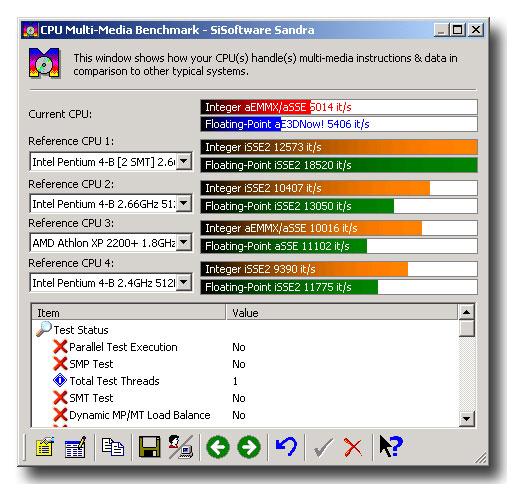Click the Floating-Point iSSE2 11775 it/s bar
Viewport: 507px width, 484px height.
(339, 287)
